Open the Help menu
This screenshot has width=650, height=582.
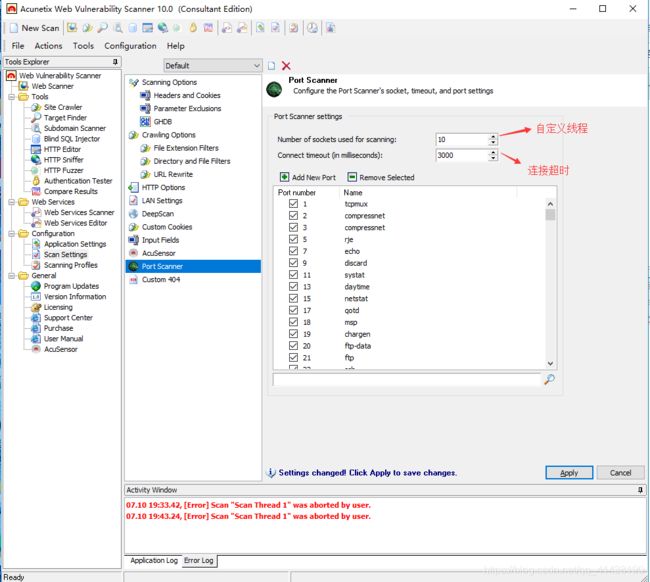[175, 46]
